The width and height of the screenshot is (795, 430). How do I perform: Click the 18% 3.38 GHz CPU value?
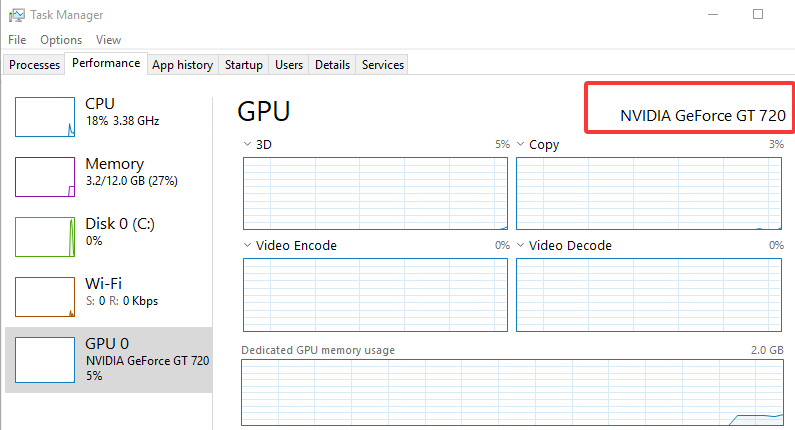(x=122, y=121)
